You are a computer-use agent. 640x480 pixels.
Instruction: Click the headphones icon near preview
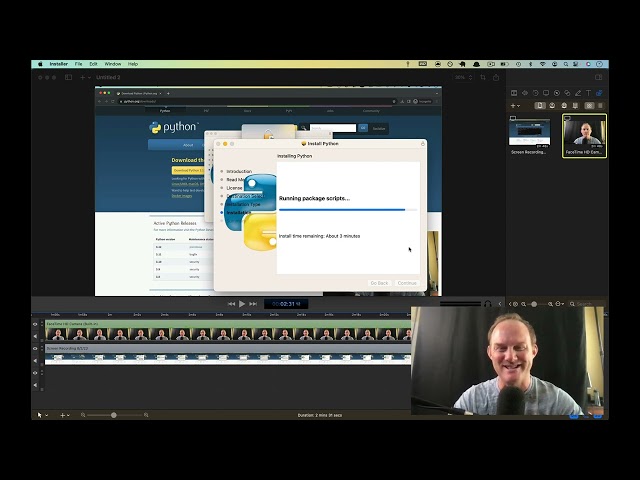[487, 304]
